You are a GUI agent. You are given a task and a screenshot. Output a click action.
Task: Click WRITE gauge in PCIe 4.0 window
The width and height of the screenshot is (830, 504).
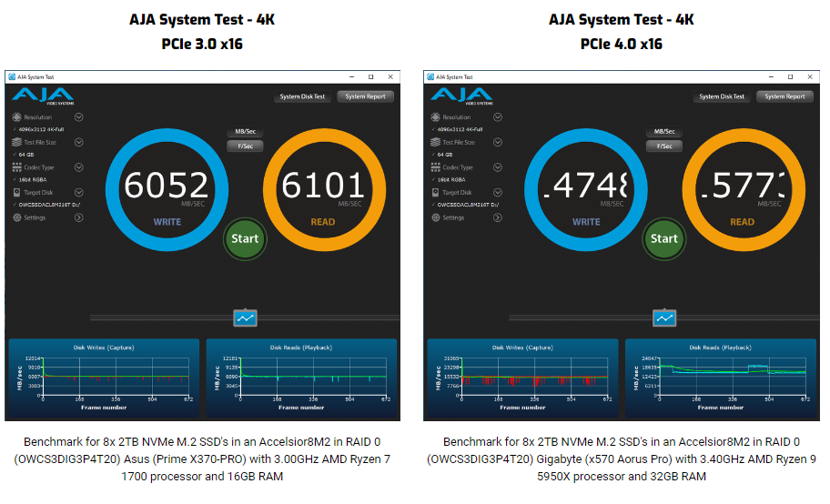(586, 189)
